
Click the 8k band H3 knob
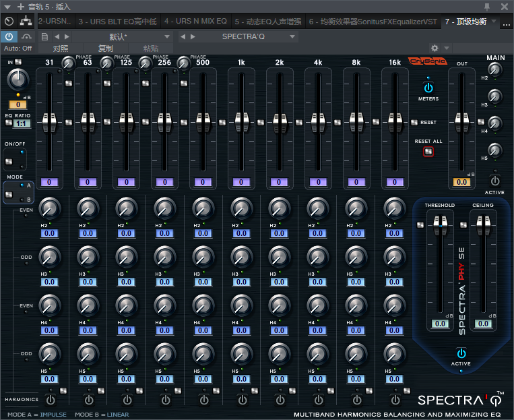(x=356, y=258)
